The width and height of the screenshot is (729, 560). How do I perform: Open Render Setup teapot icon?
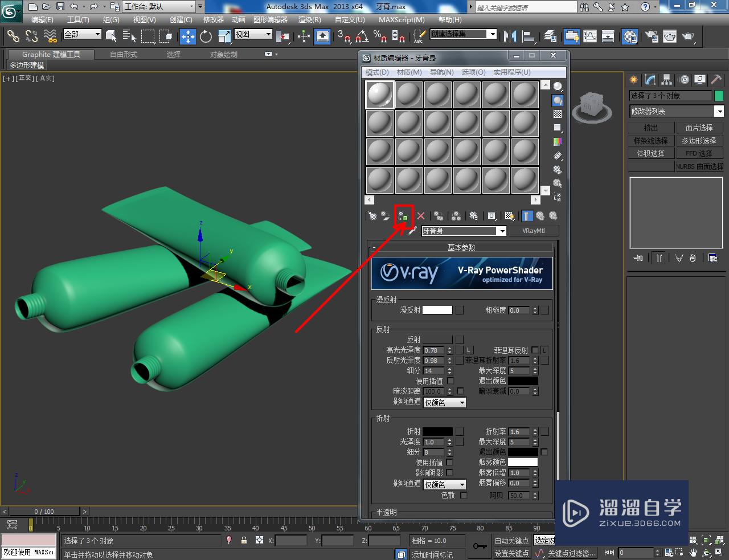point(652,36)
